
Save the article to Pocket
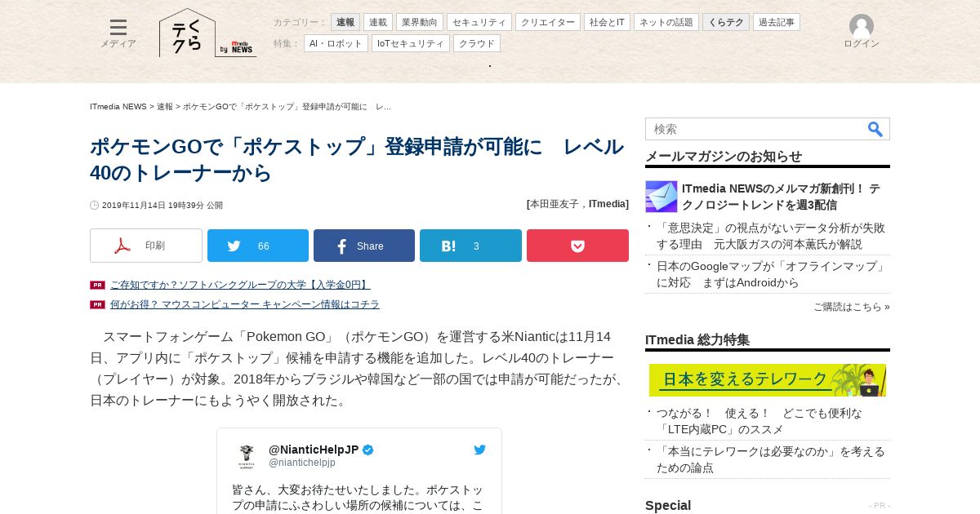(x=577, y=246)
